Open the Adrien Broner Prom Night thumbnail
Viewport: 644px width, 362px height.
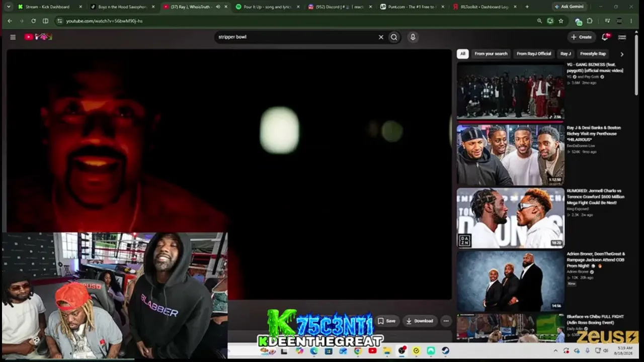point(510,281)
